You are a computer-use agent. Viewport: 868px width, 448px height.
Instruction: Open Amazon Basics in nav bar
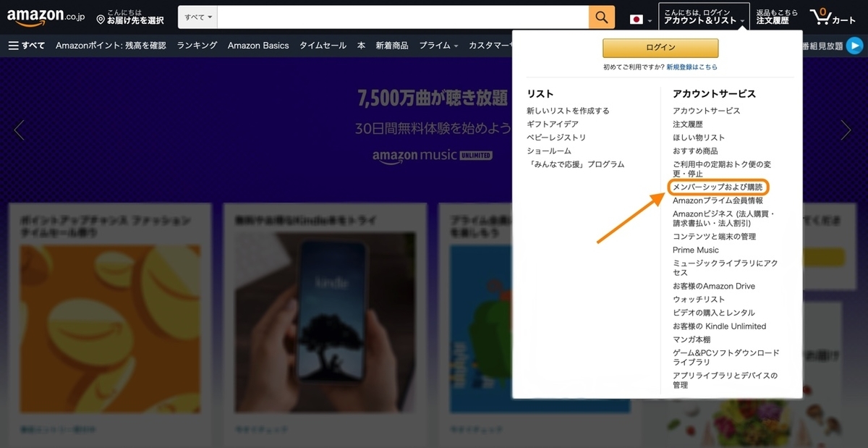(258, 46)
